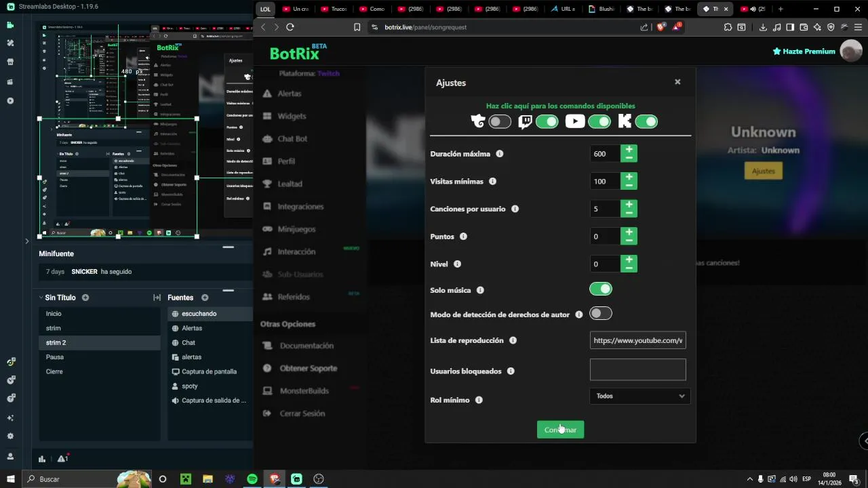Increase Puntos with plus stepper
868x488 pixels.
point(629,232)
